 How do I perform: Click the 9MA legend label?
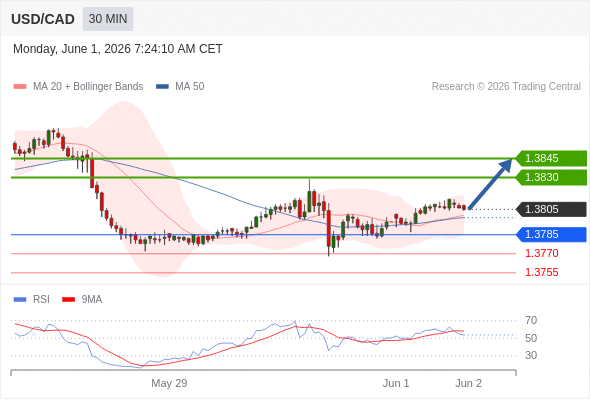click(92, 300)
